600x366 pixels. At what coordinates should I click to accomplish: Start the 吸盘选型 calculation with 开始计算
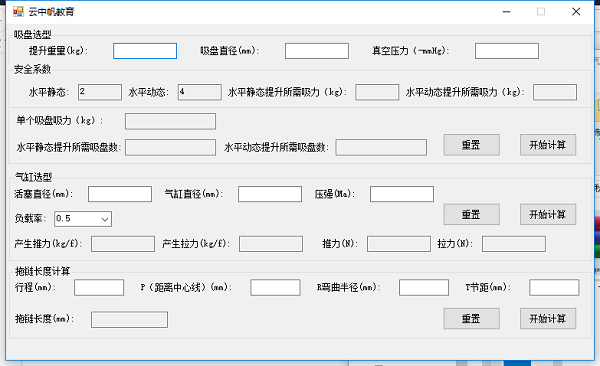tap(548, 145)
